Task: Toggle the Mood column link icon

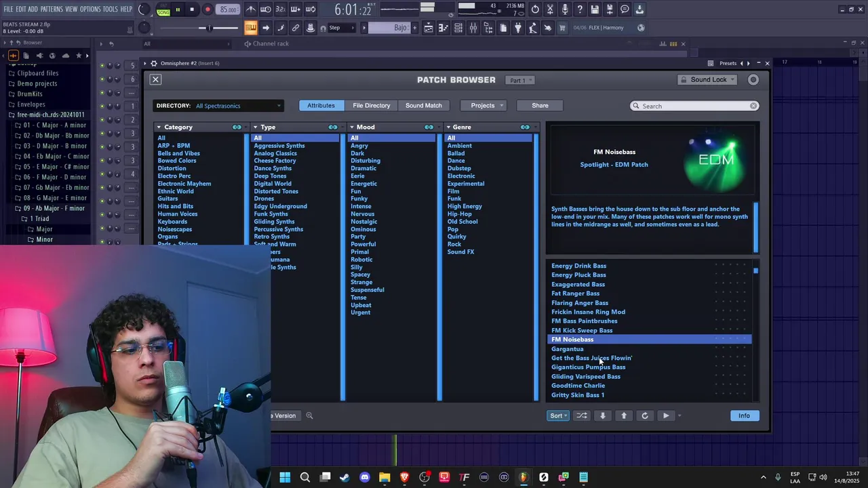Action: pyautogui.click(x=429, y=127)
